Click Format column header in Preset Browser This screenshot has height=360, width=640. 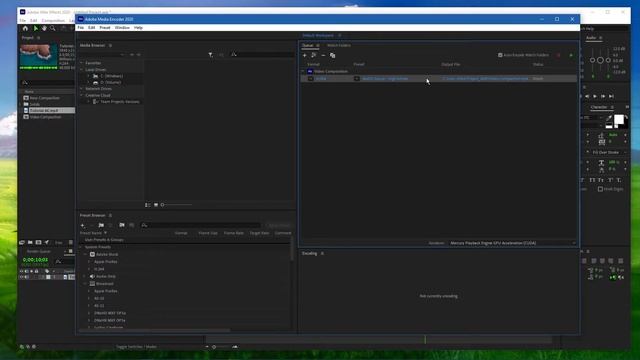[181, 233]
